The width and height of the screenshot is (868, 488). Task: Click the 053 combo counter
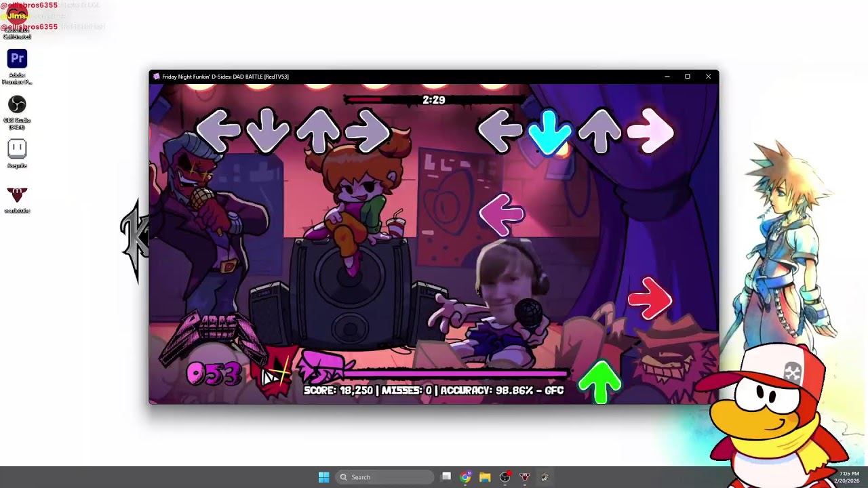(214, 374)
